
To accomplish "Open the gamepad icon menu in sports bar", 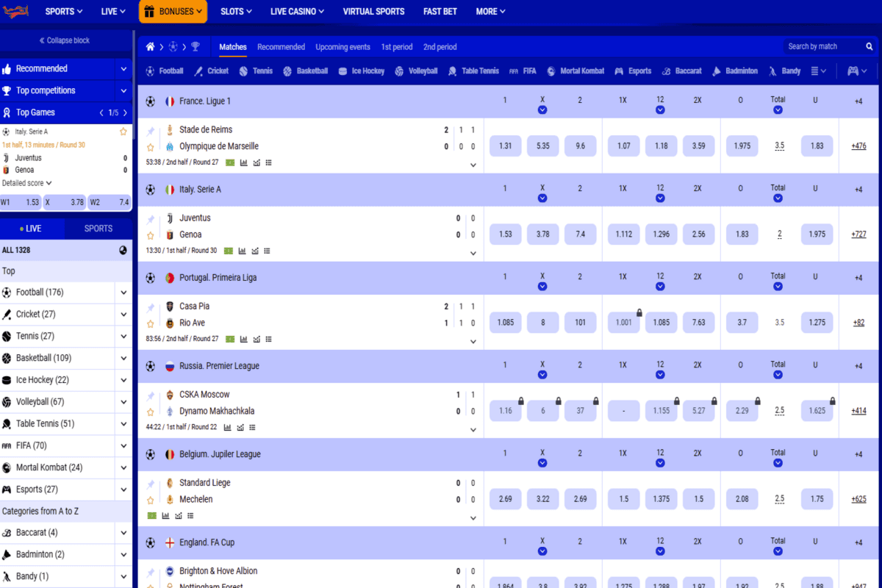I will 856,71.
